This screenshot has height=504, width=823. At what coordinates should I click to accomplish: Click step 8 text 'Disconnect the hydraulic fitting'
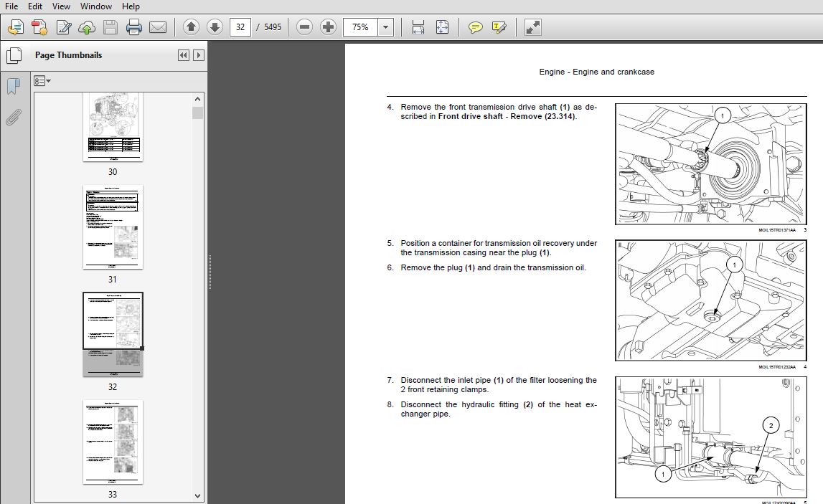pyautogui.click(x=459, y=404)
